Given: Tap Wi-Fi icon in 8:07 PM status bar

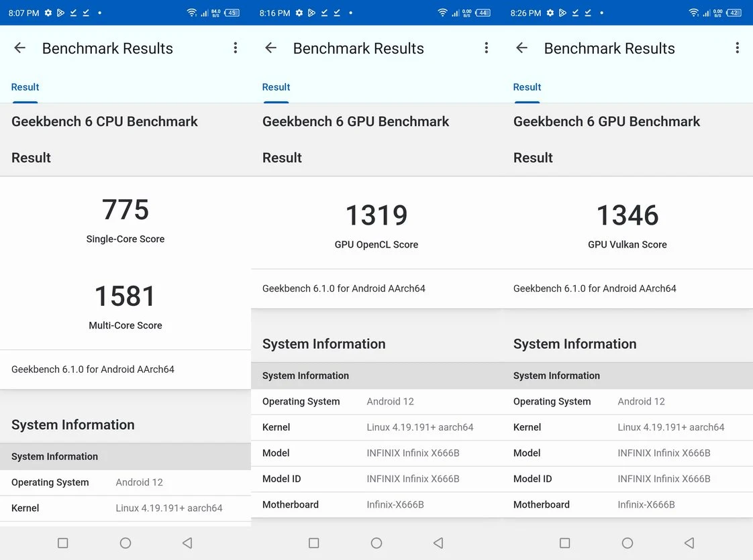Looking at the screenshot, I should [x=192, y=13].
